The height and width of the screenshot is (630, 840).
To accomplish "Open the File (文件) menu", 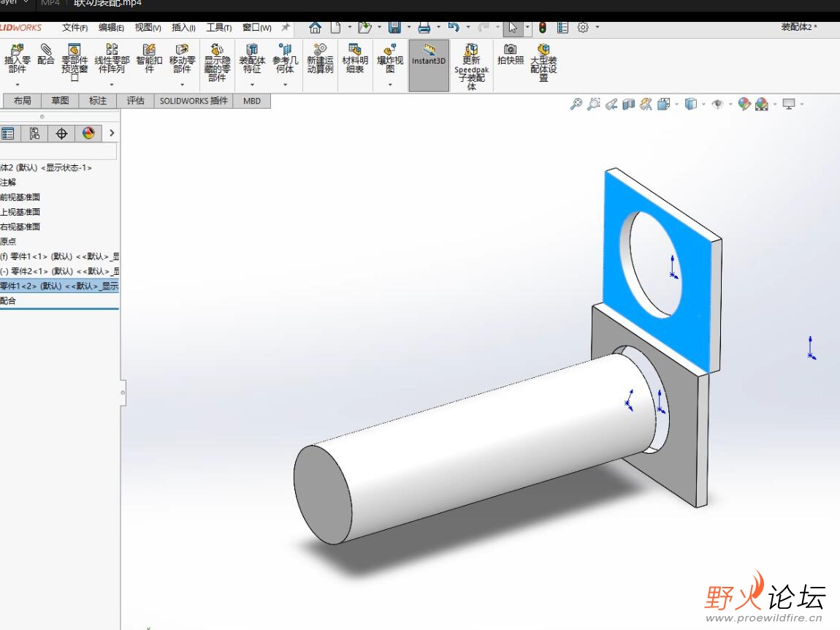I will [75, 27].
